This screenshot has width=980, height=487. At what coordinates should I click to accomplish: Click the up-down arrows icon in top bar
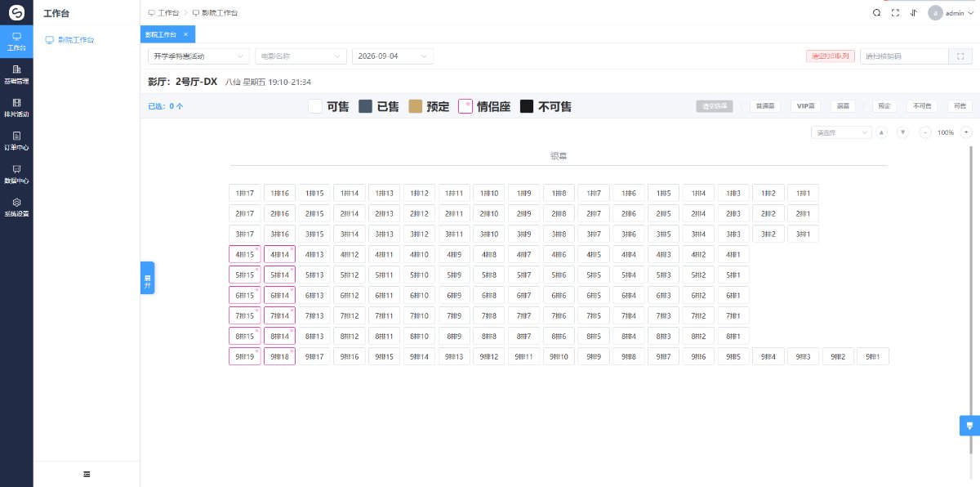point(913,13)
